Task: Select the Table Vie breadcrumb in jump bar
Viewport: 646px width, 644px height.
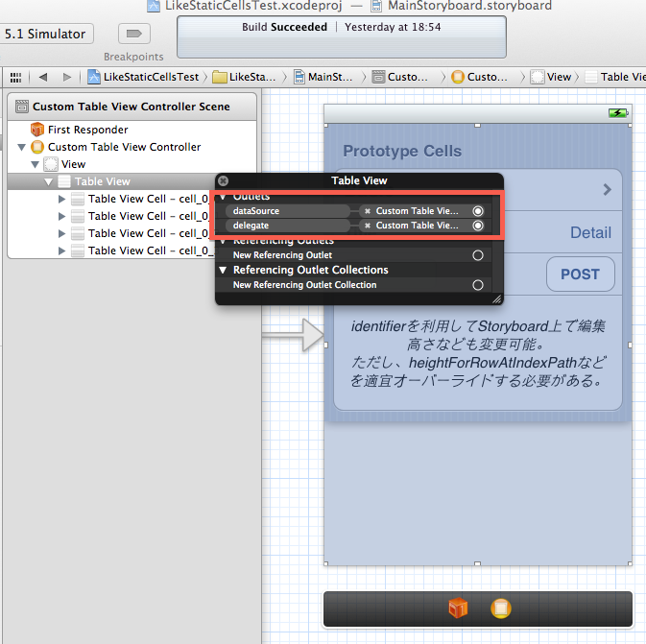Action: pyautogui.click(x=615, y=77)
